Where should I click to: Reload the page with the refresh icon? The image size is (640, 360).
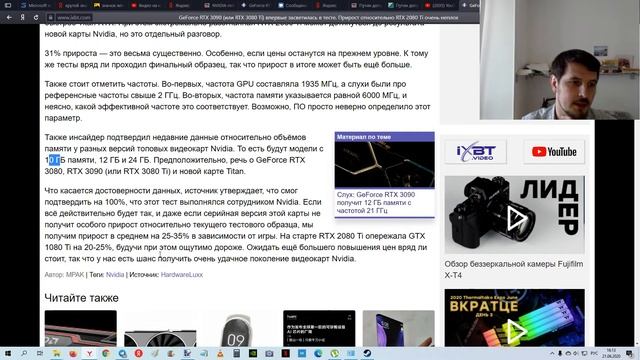coord(36,18)
